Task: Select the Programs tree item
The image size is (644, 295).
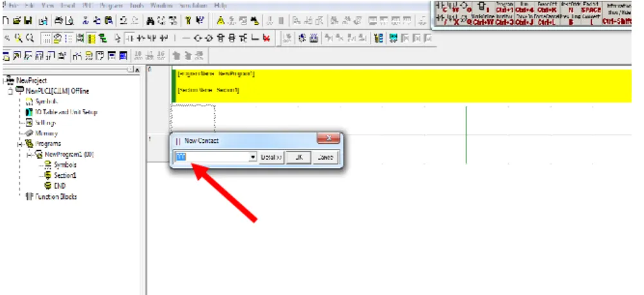Action: point(48,144)
